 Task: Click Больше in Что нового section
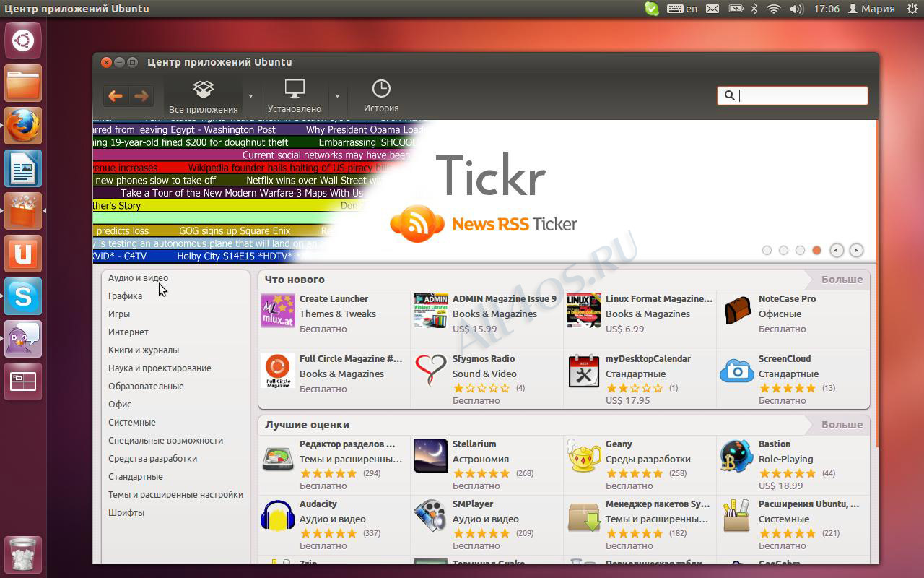point(842,279)
